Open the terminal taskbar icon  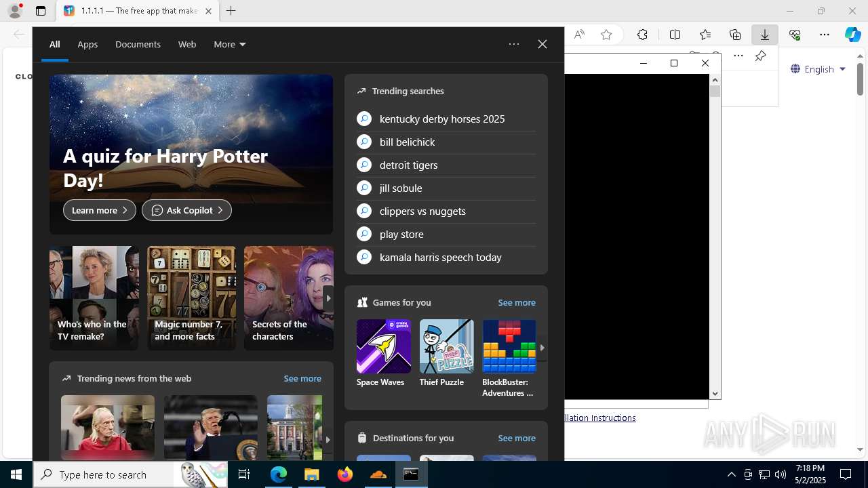coord(412,474)
